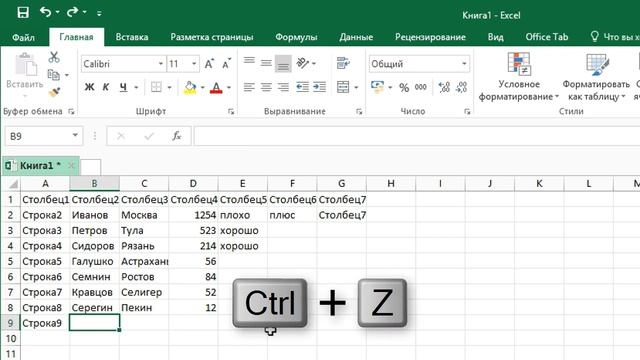Click the Merge and Center icon
Viewport: 640px width, 360px height.
(343, 87)
